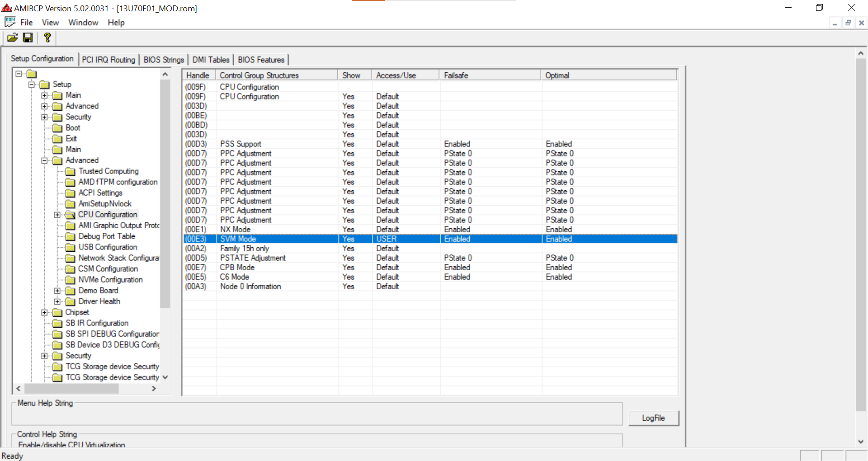868x461 pixels.
Task: Select the Debug Port Table folder icon
Action: tap(70, 236)
